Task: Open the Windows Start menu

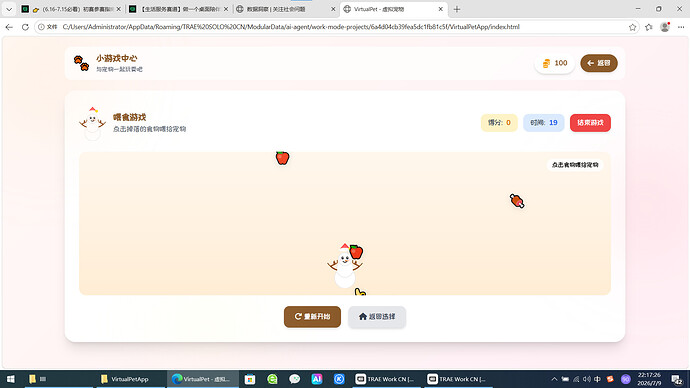Action: (x=10, y=379)
